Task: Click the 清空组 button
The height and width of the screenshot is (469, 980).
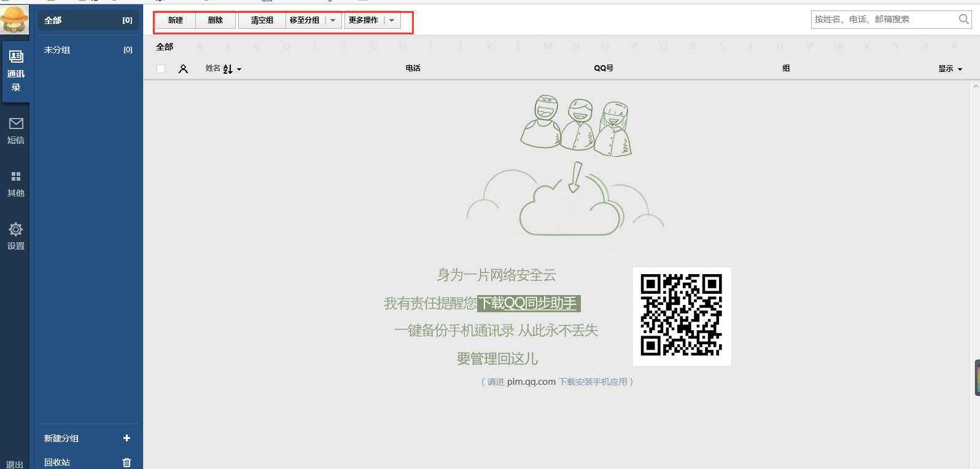Action: (262, 20)
